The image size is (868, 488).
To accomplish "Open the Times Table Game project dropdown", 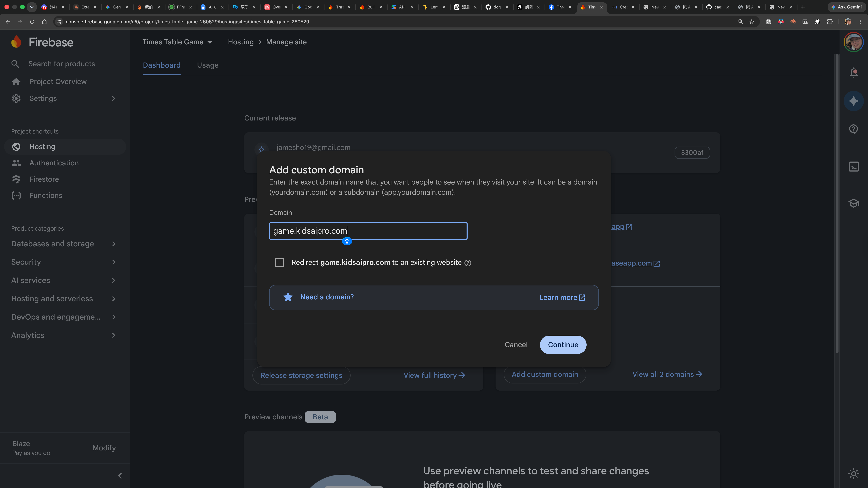I will pos(177,42).
